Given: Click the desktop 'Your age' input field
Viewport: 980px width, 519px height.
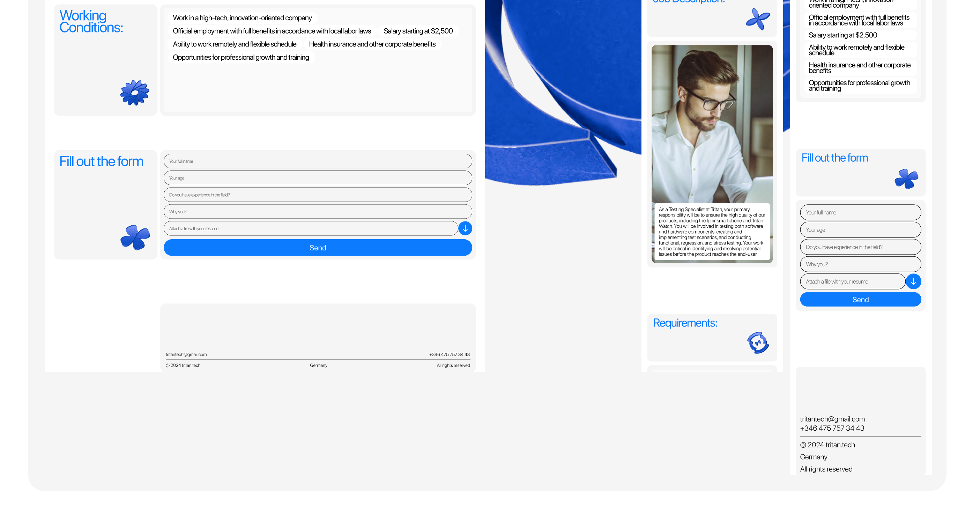Looking at the screenshot, I should [318, 178].
